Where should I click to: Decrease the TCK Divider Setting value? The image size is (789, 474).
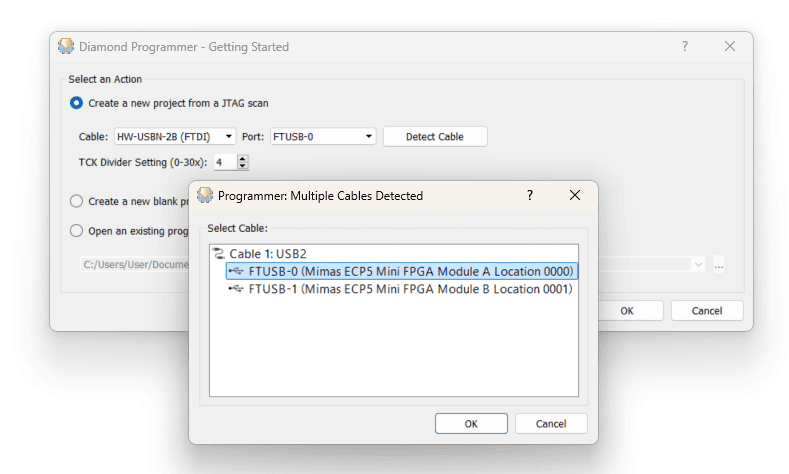coord(243,165)
